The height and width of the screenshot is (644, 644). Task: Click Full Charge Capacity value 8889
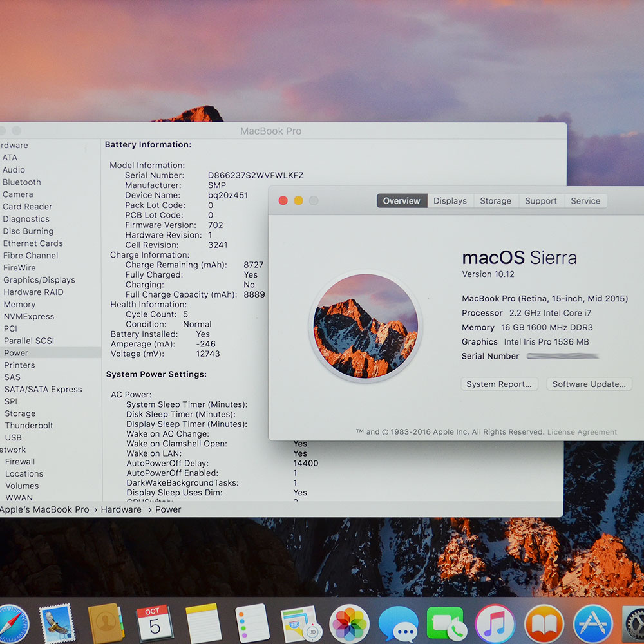click(254, 294)
